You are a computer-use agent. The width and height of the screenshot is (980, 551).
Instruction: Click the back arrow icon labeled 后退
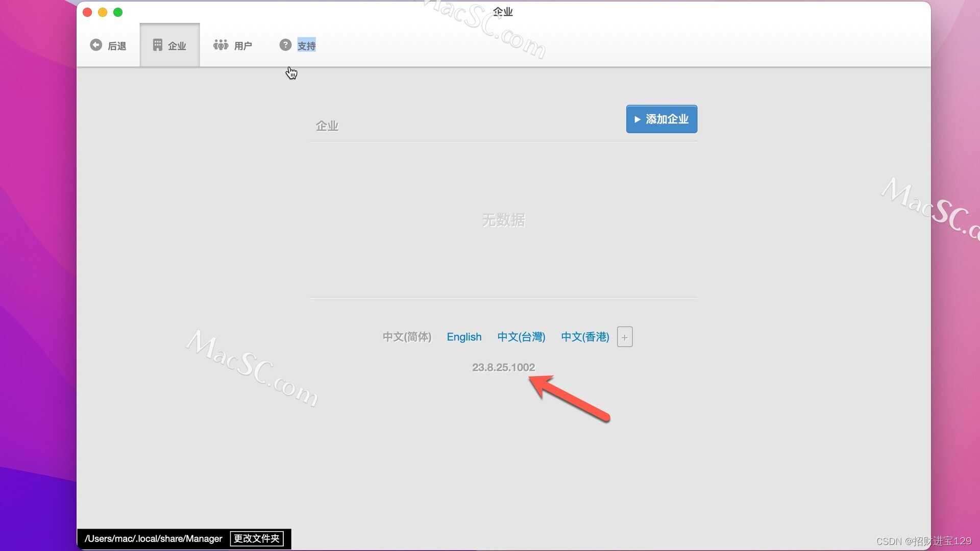pos(96,45)
